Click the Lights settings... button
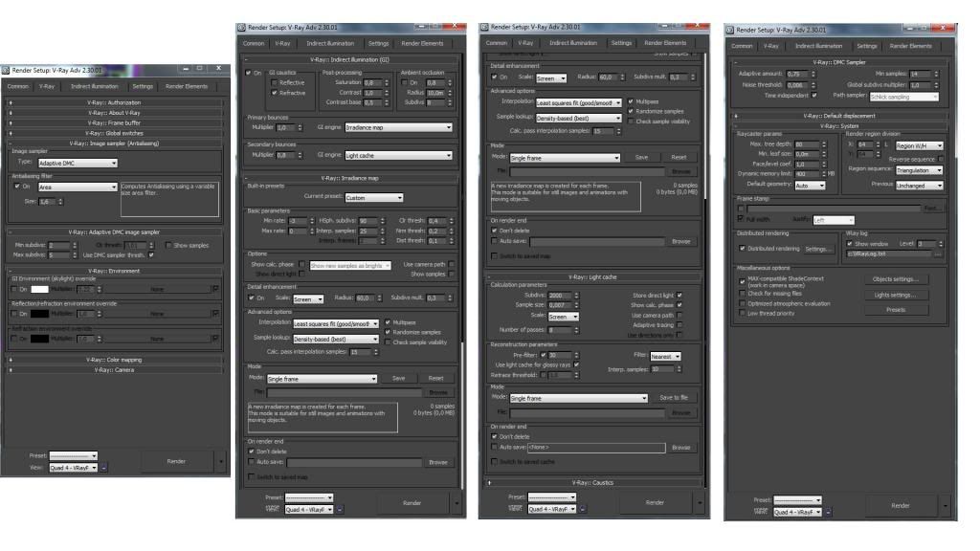This screenshot has width=980, height=551. click(896, 295)
